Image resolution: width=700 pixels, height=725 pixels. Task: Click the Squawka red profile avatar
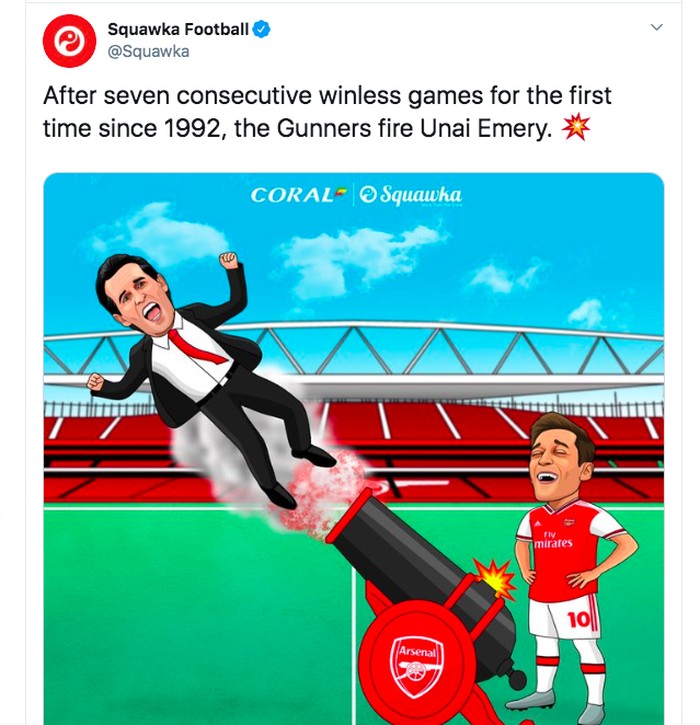[x=69, y=42]
